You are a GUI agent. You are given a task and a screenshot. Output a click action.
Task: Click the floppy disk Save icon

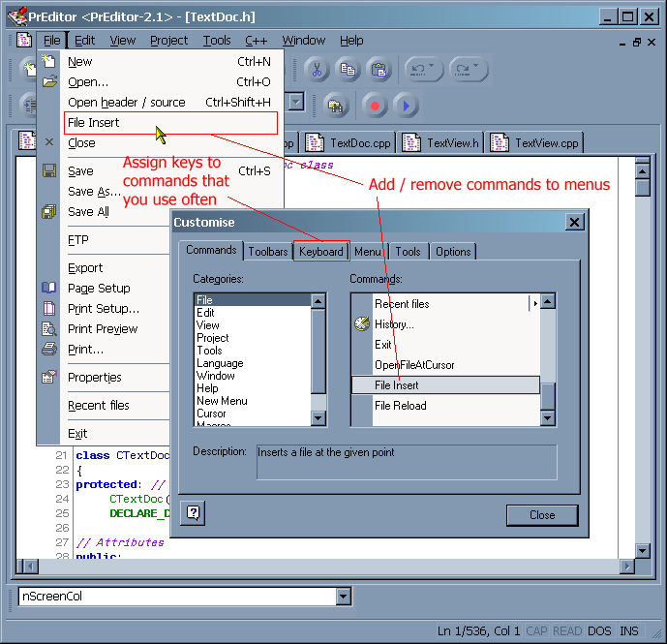(49, 170)
